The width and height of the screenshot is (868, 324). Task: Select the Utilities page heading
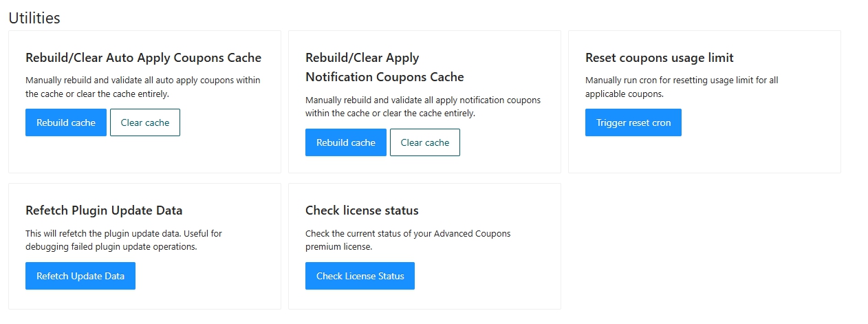pos(34,18)
